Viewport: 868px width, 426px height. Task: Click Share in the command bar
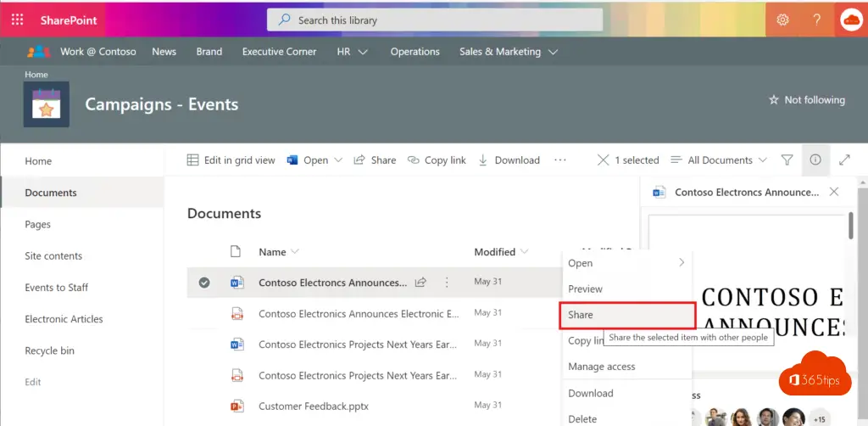[375, 160]
